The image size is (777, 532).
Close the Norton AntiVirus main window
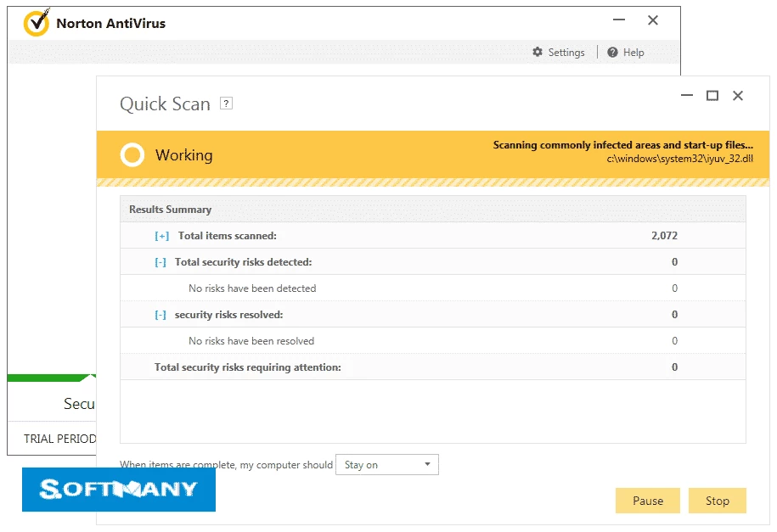653,21
